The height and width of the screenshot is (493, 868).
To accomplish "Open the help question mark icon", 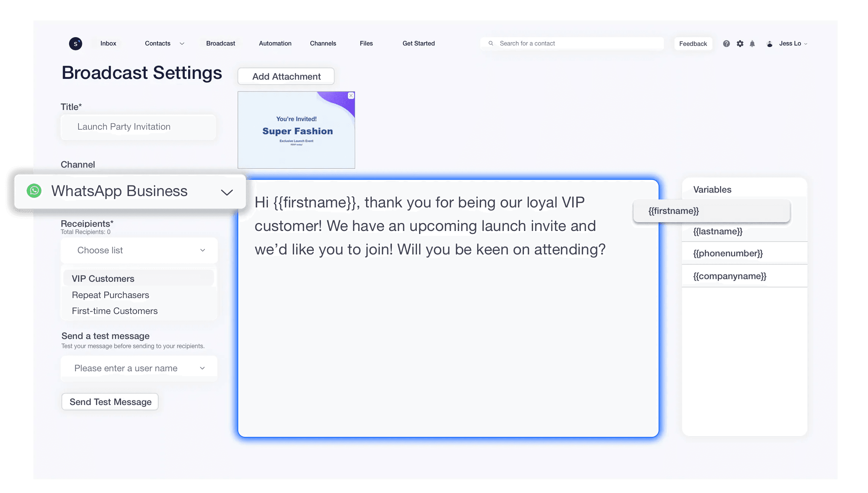I will (726, 44).
